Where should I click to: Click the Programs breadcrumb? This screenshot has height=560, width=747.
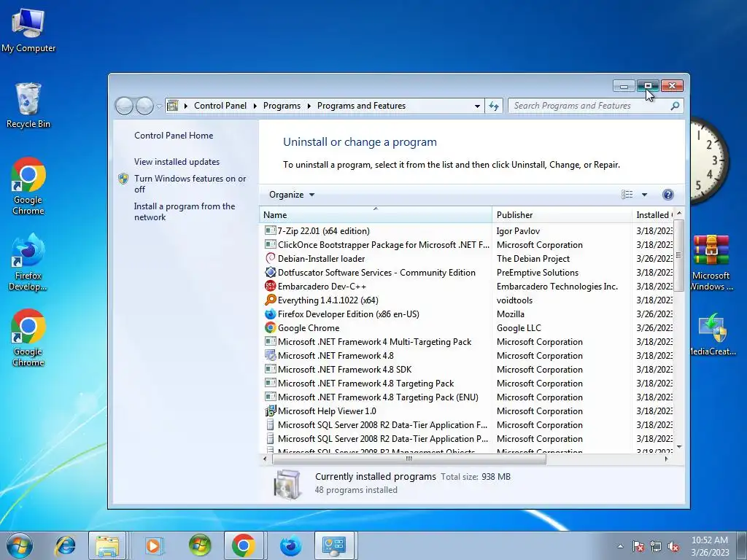click(282, 106)
